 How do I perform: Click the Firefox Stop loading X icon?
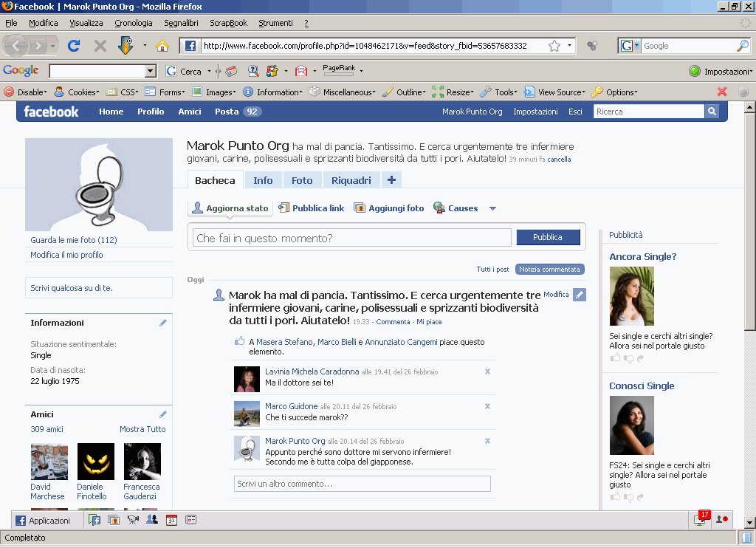click(x=100, y=46)
